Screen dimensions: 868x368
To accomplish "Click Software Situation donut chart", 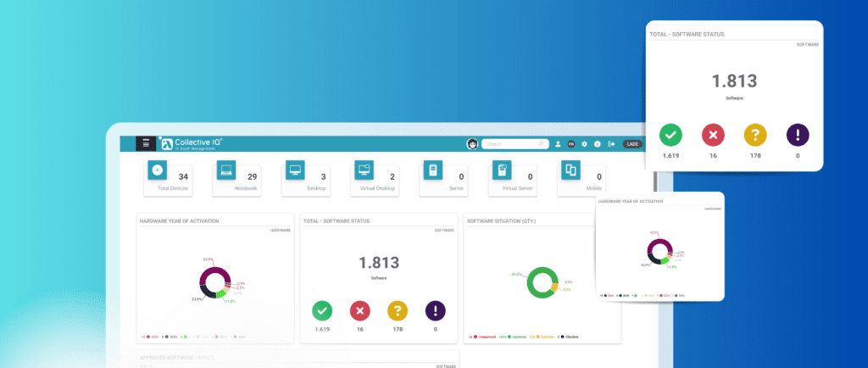I will pos(542,282).
